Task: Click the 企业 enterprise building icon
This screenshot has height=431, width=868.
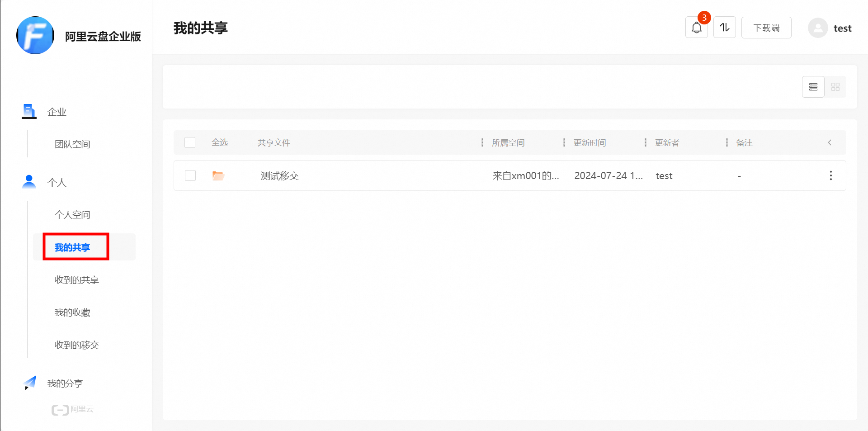Action: coord(29,111)
